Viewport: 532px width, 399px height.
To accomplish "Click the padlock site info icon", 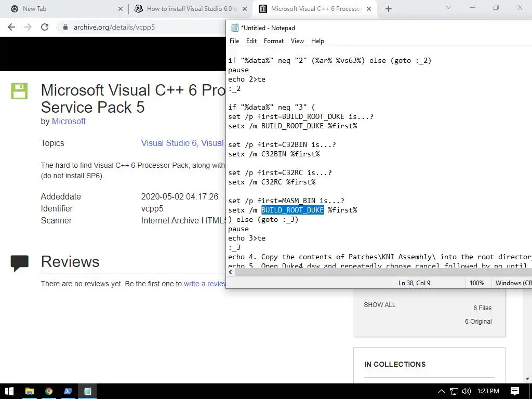I will click(x=65, y=27).
